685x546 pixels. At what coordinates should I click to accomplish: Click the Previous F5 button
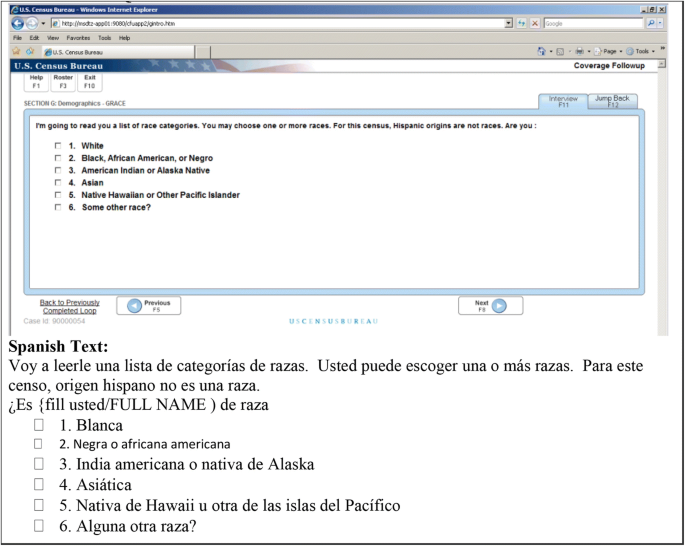click(x=148, y=306)
